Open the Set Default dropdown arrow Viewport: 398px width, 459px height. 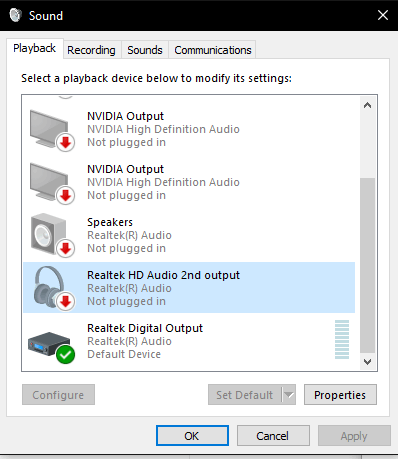[x=289, y=395]
